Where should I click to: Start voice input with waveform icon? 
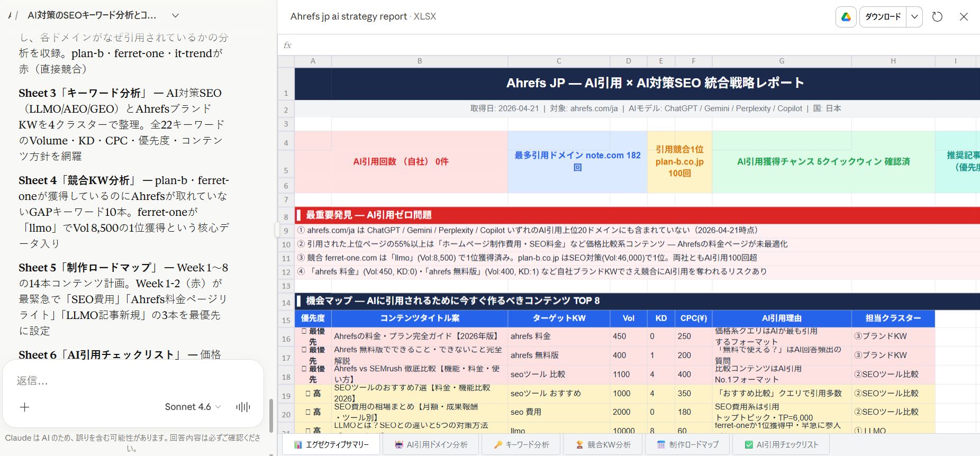(243, 407)
